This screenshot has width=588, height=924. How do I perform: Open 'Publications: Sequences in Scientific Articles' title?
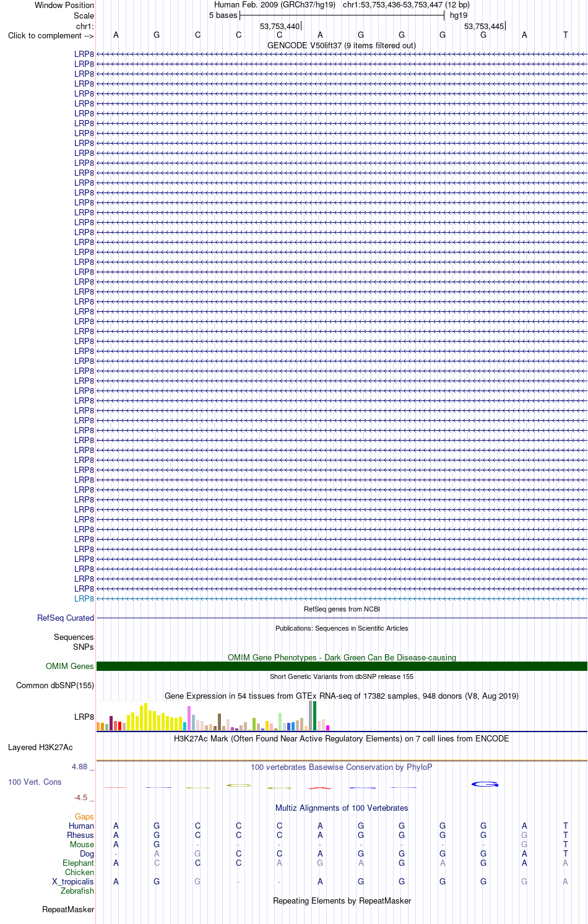(342, 628)
